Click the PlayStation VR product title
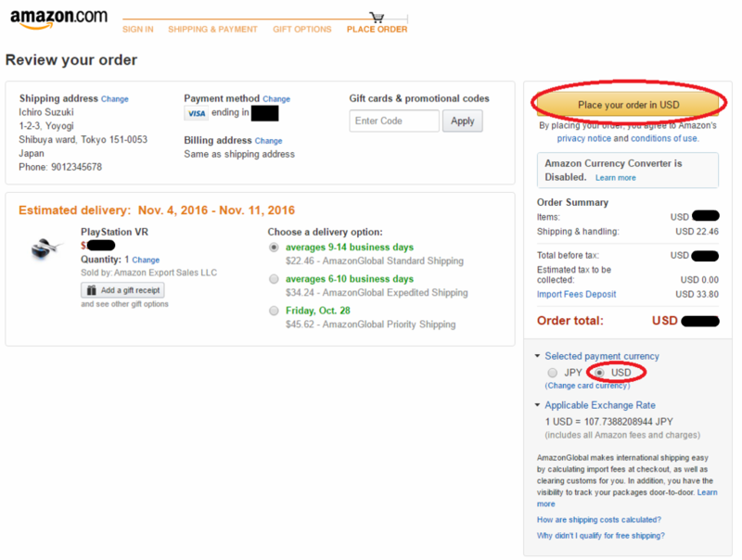742x560 pixels. [x=114, y=232]
